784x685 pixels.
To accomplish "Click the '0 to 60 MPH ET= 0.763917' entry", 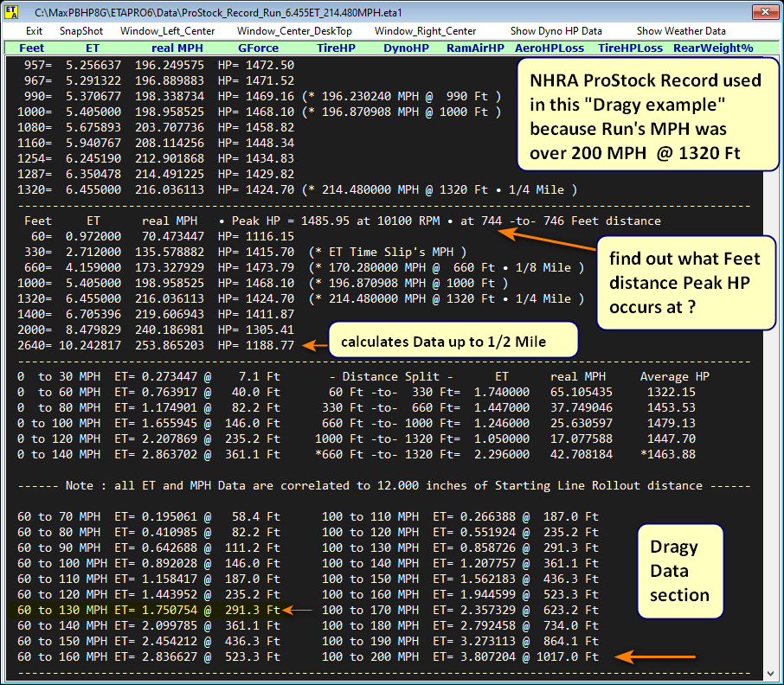I will pyautogui.click(x=149, y=392).
